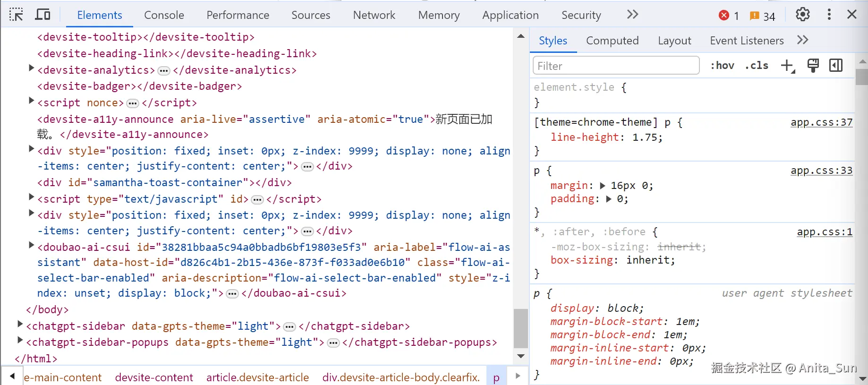The image size is (868, 385).
Task: Toggle the .cls element classes button
Action: pyautogui.click(x=757, y=66)
